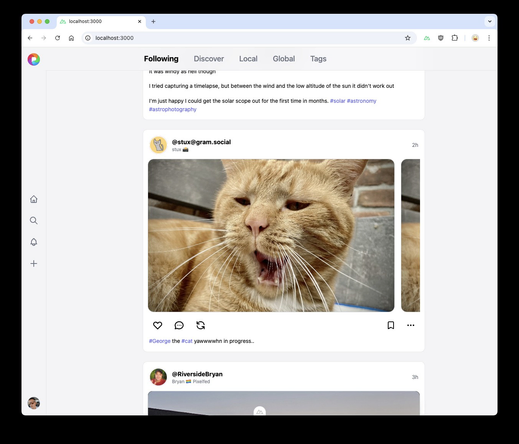This screenshot has height=444, width=519.
Task: Click the Pixelfed logo in the sidebar
Action: click(x=34, y=59)
